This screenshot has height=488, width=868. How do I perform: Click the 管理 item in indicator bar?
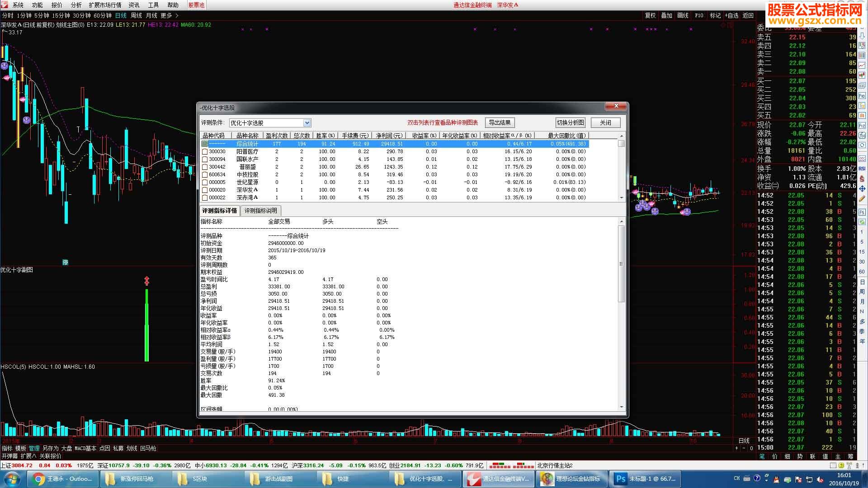click(x=34, y=448)
